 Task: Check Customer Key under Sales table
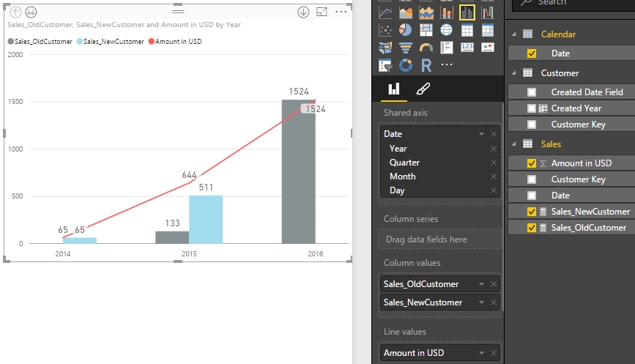tap(532, 179)
